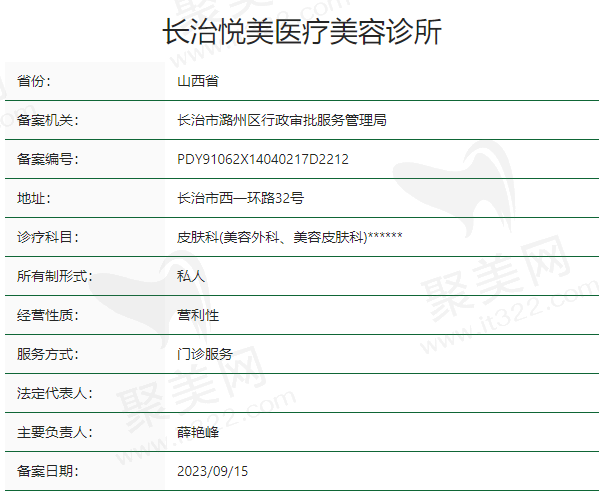Select the 省份 label
This screenshot has height=492, width=600.
[34, 81]
